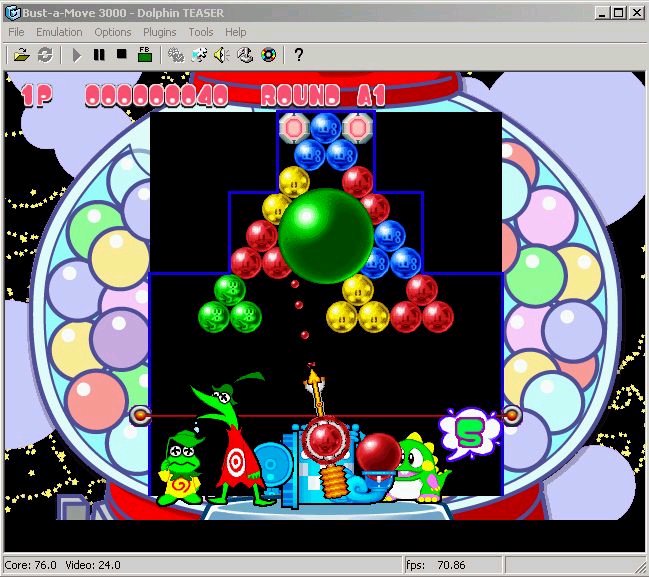Open the Tools menu

point(201,32)
